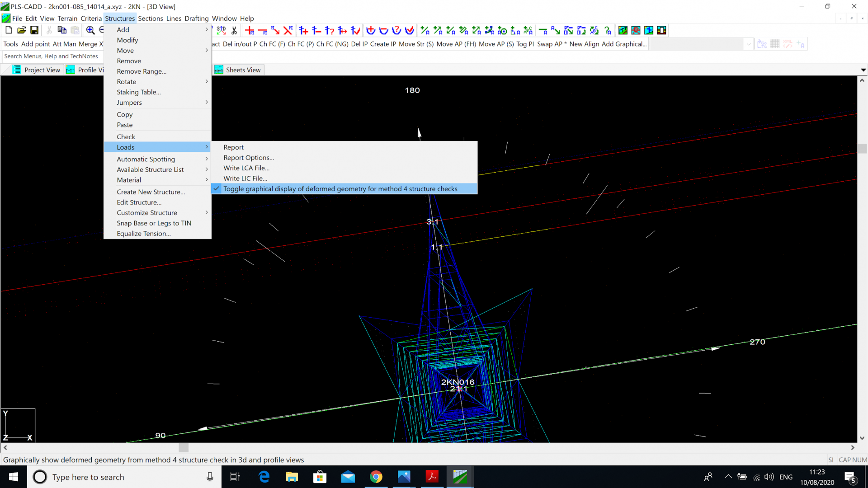Open the Action Center notifications icon
The width and height of the screenshot is (868, 488).
click(x=850, y=477)
